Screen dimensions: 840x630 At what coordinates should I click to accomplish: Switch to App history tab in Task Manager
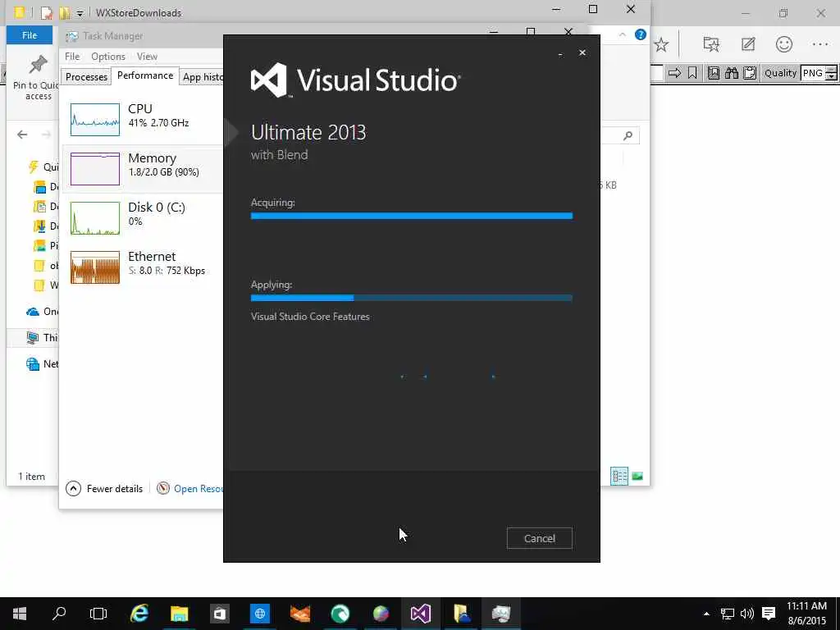[x=202, y=77]
